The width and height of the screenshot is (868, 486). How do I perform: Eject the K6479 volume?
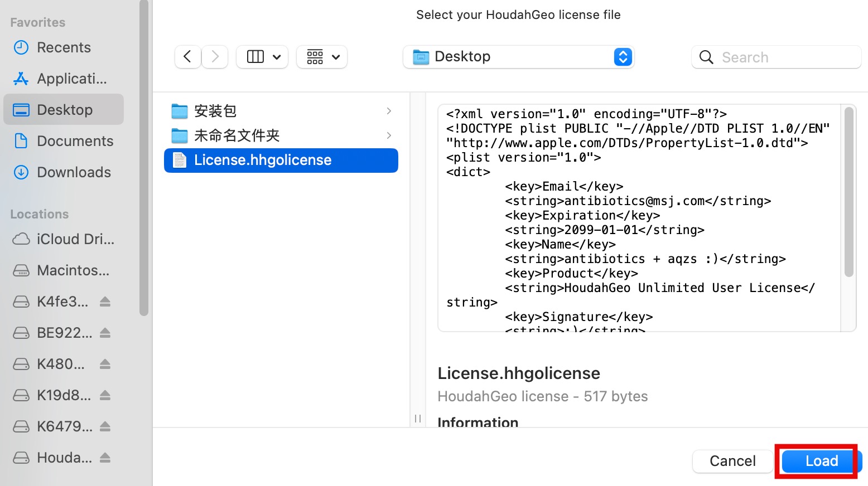(105, 426)
